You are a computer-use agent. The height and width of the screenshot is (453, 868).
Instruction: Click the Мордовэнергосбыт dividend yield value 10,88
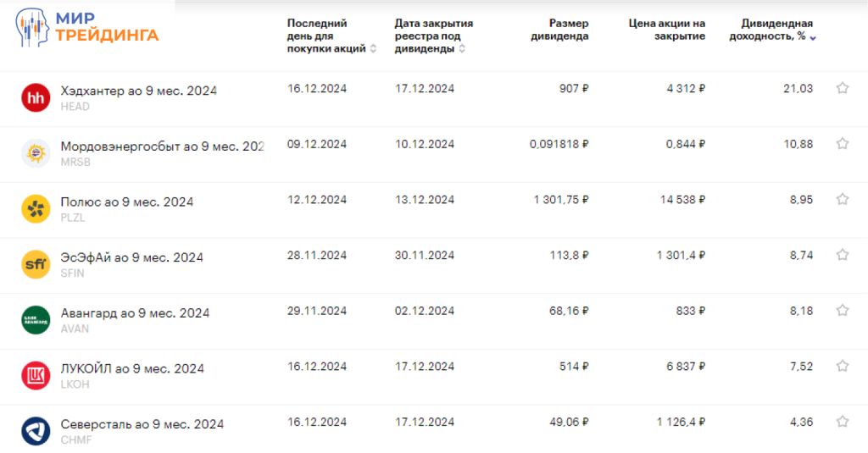(798, 144)
